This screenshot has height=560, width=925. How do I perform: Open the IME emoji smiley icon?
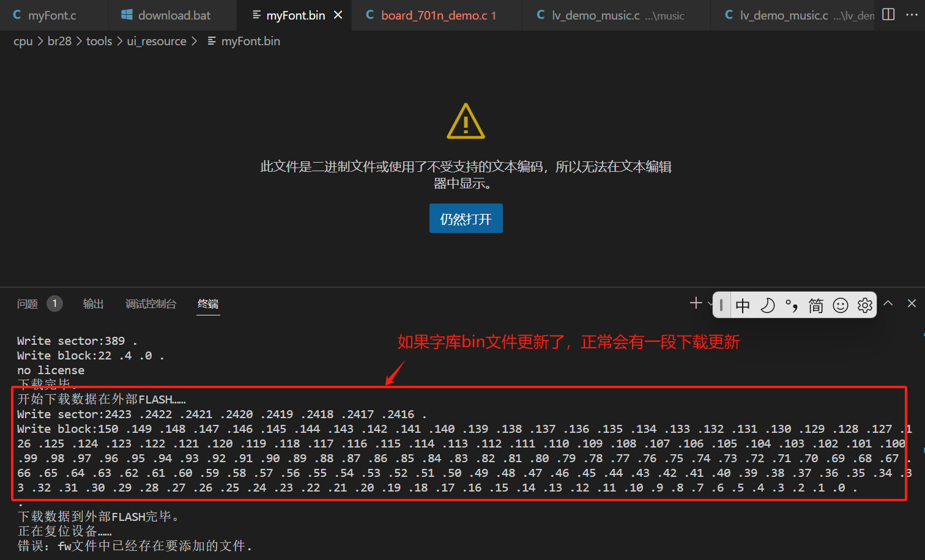pyautogui.click(x=841, y=305)
